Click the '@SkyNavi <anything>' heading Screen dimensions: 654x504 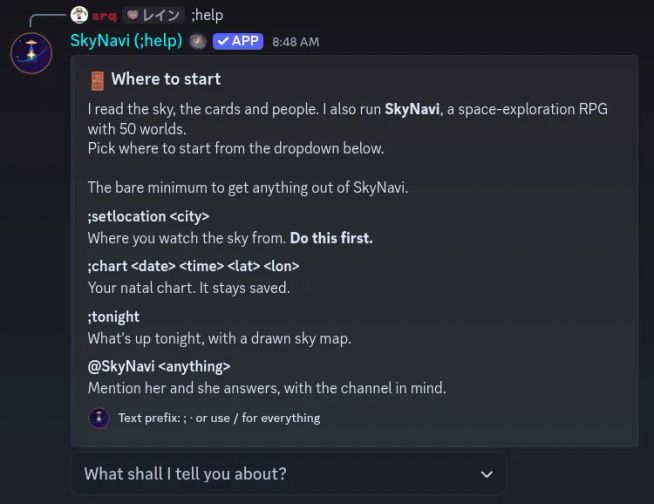[x=159, y=366]
